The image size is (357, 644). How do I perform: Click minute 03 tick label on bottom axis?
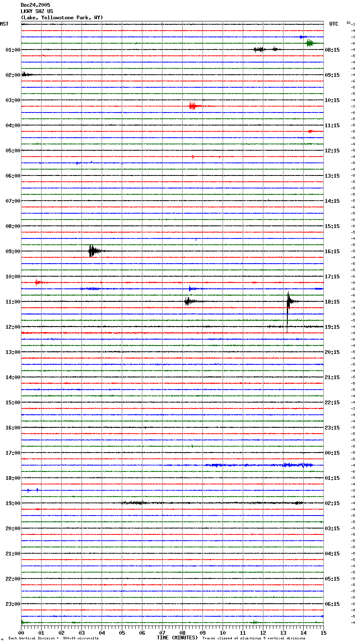point(81,633)
